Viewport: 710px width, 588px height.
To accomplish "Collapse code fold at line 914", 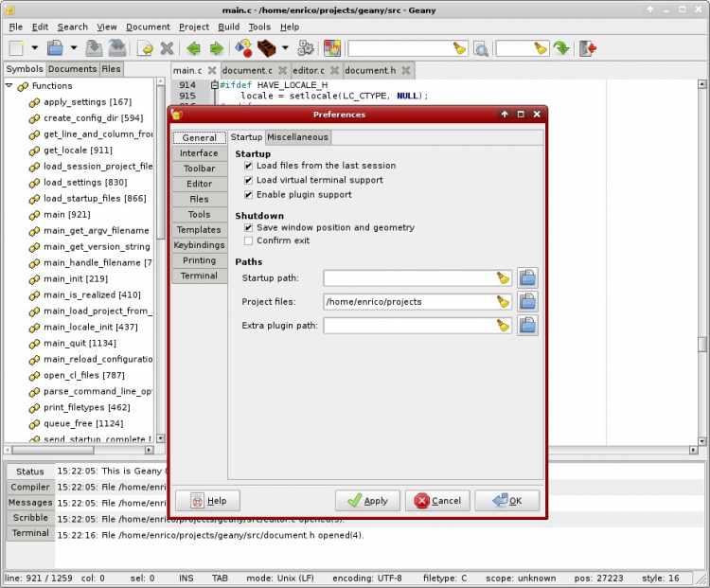I will point(215,84).
